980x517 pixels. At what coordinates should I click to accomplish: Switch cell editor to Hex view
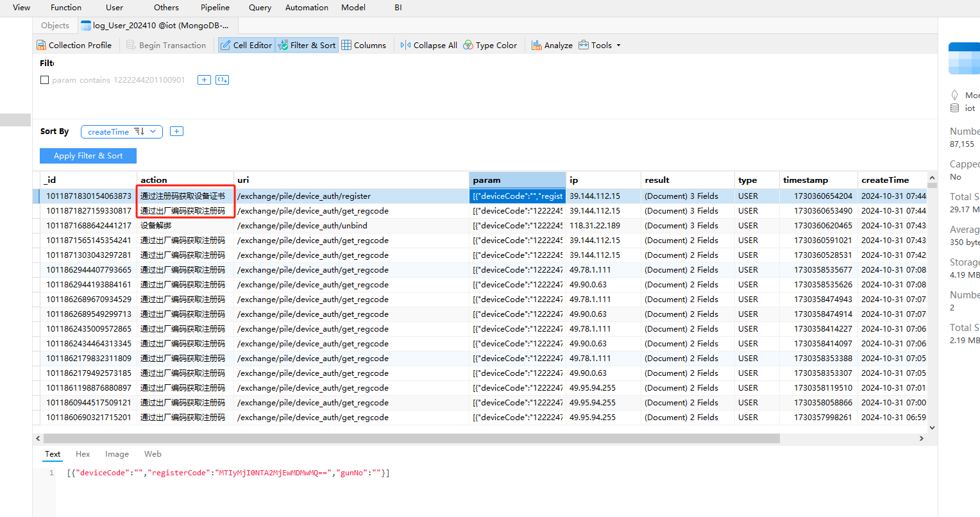[x=83, y=454]
